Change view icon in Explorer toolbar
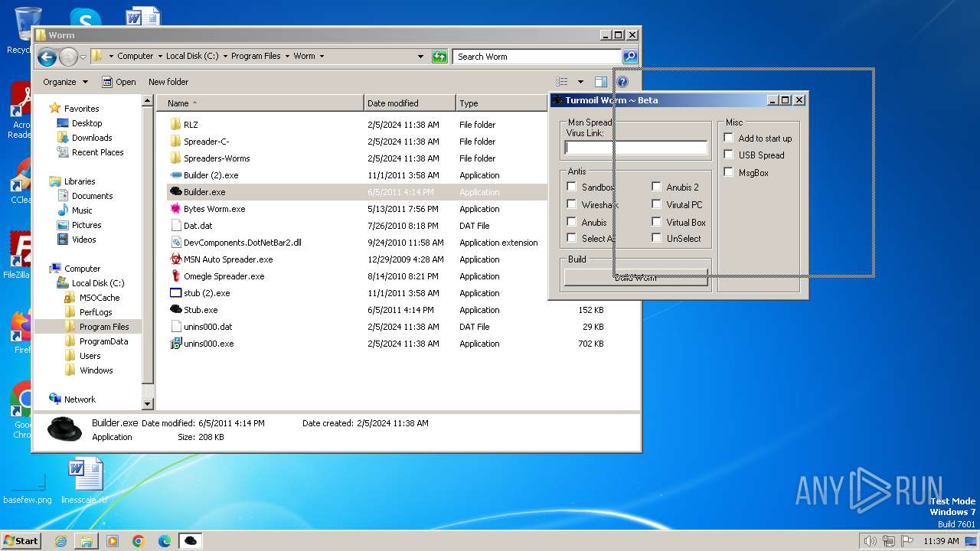Screen dimensions: 980x551 pyautogui.click(x=562, y=82)
